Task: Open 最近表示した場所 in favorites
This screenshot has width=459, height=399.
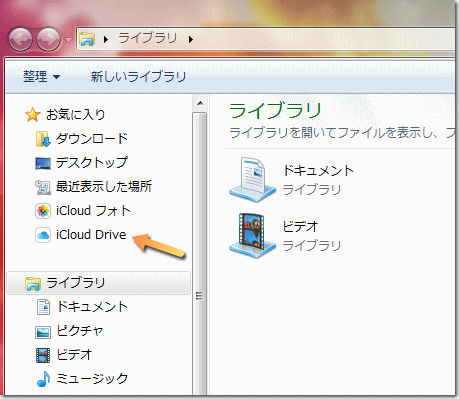Action: tap(104, 187)
